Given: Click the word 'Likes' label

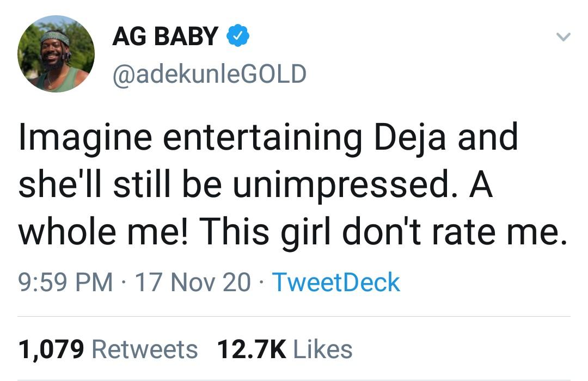Looking at the screenshot, I should click(323, 349).
